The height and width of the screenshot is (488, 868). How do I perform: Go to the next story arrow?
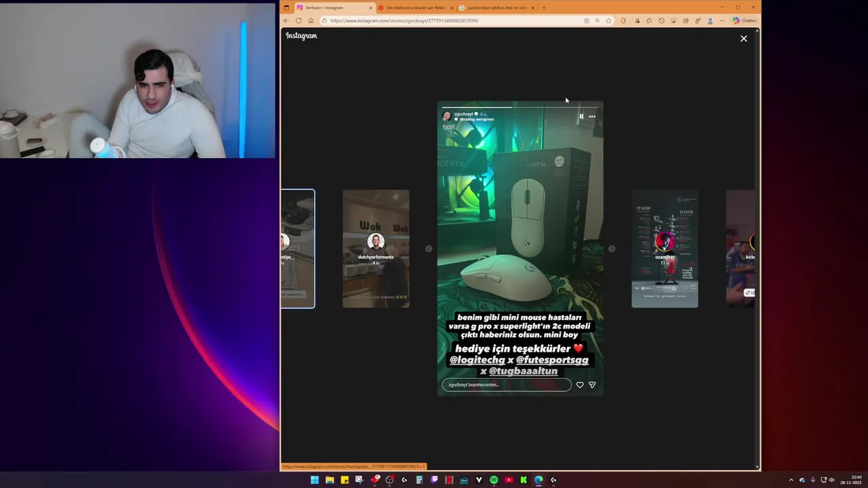coord(612,249)
